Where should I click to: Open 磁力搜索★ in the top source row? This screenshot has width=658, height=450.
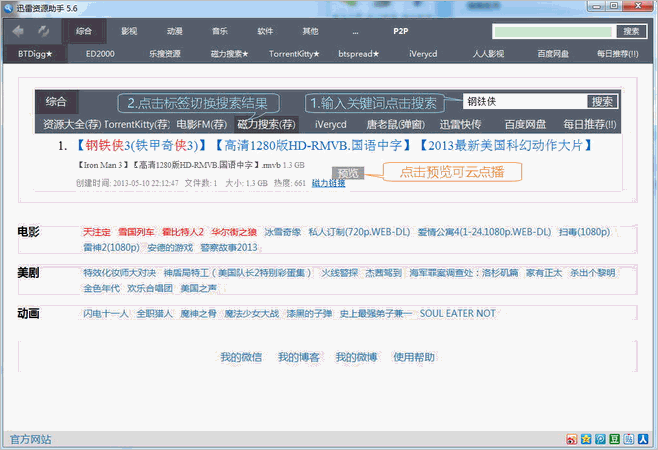point(230,54)
